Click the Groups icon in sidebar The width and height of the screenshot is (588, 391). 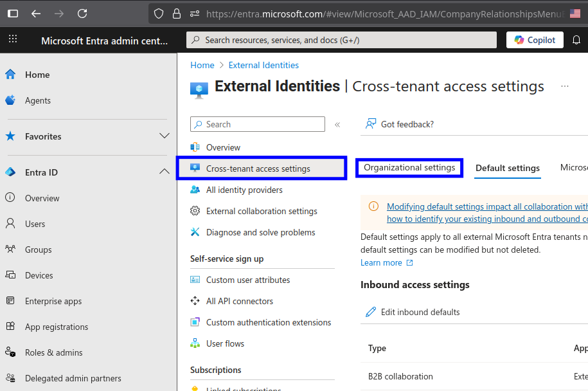click(x=10, y=249)
